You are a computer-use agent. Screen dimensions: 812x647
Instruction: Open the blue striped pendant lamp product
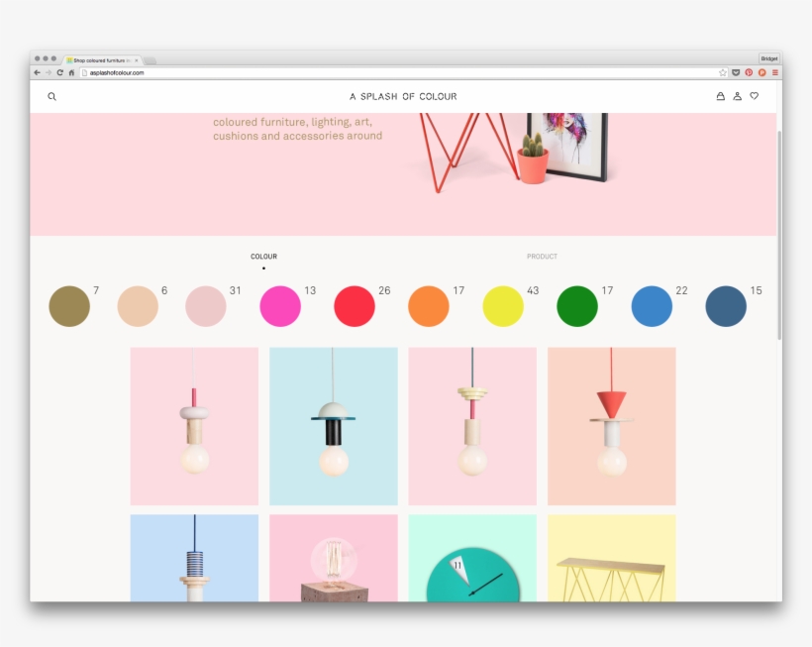(x=194, y=558)
